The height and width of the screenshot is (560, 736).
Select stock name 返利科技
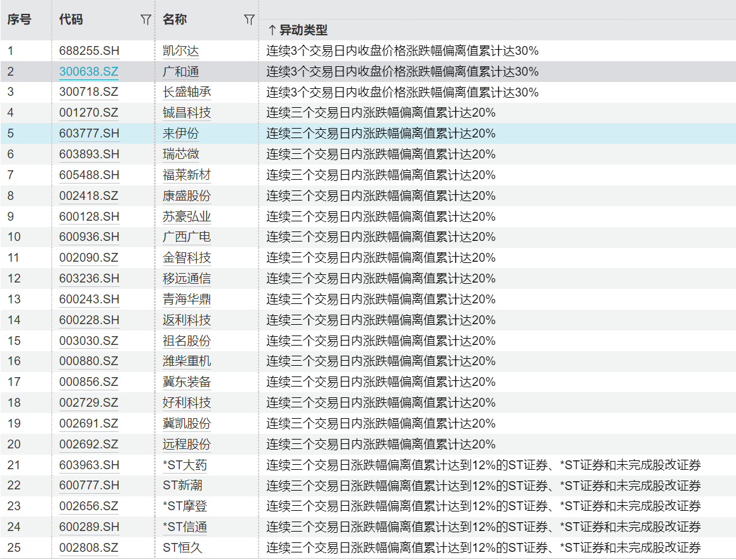187,320
